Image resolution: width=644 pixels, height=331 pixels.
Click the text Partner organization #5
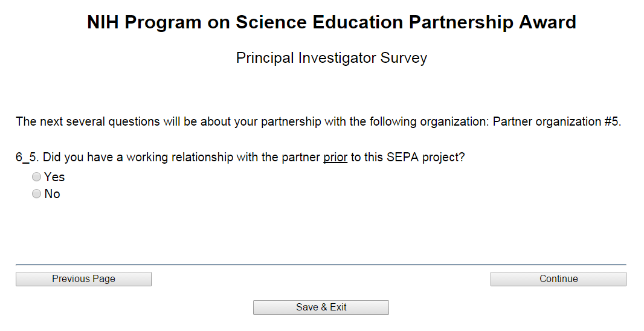(556, 121)
